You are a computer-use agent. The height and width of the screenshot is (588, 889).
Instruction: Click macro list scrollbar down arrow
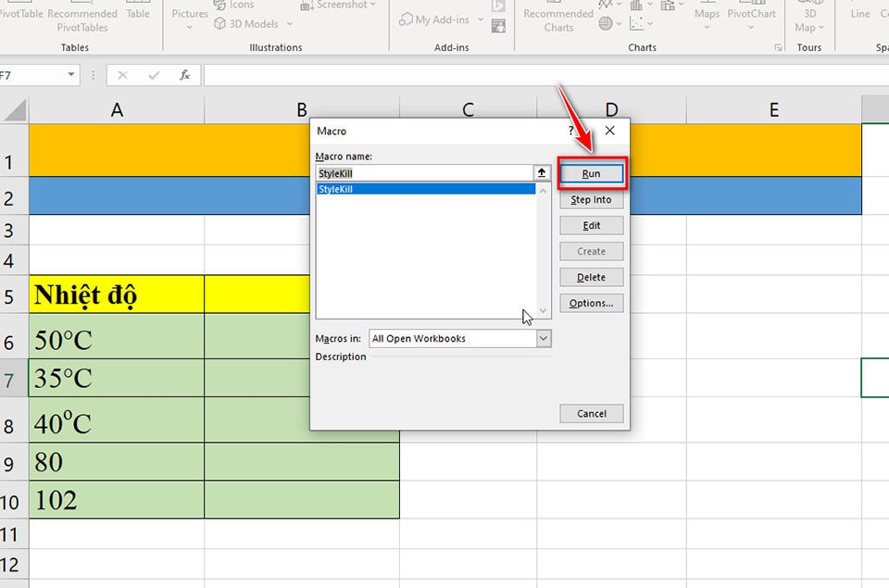click(544, 311)
